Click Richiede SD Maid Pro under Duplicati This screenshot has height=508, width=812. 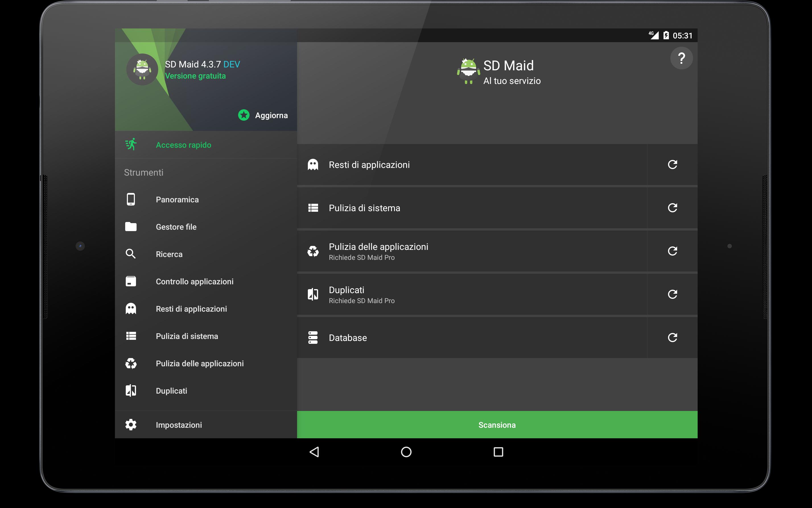point(362,301)
